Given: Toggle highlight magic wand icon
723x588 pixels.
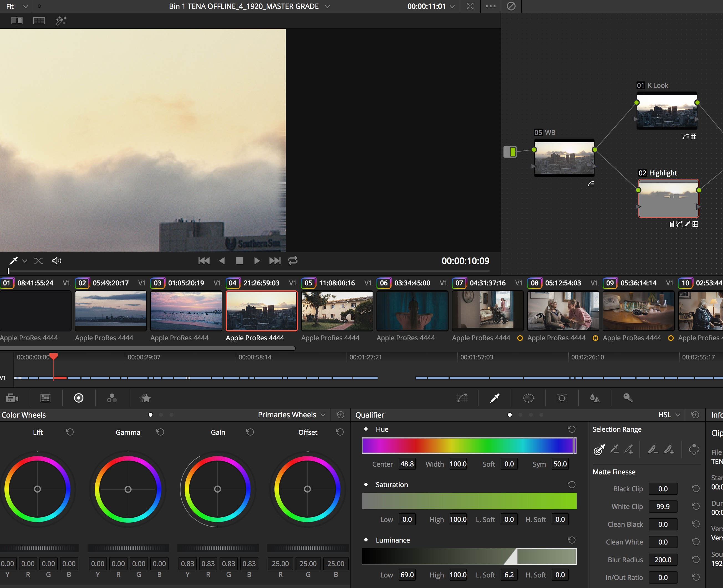Looking at the screenshot, I should coord(61,21).
